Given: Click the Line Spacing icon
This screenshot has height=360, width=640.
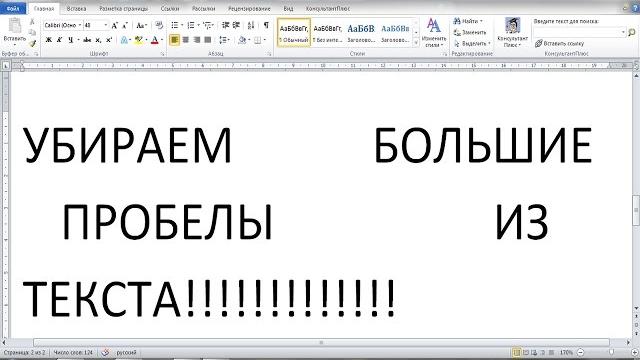Looking at the screenshot, I should pos(223,40).
